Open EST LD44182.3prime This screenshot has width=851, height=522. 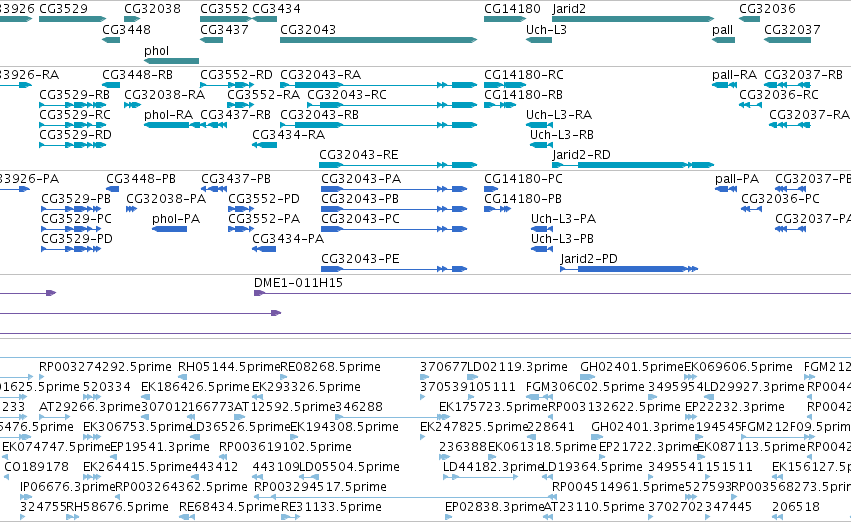coord(493,467)
